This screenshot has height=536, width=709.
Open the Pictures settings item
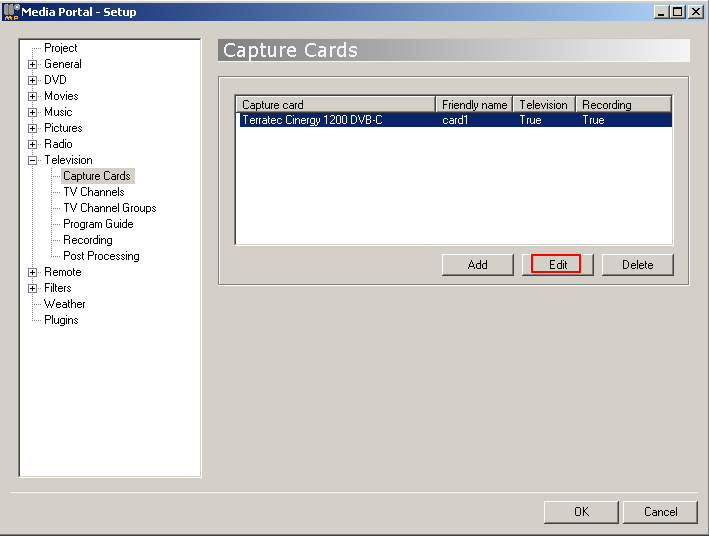click(x=63, y=128)
